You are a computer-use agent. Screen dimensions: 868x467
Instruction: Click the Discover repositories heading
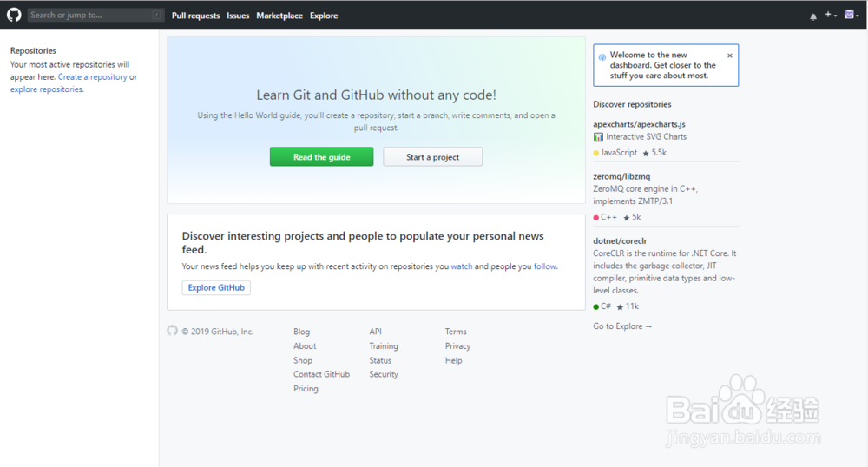tap(632, 104)
